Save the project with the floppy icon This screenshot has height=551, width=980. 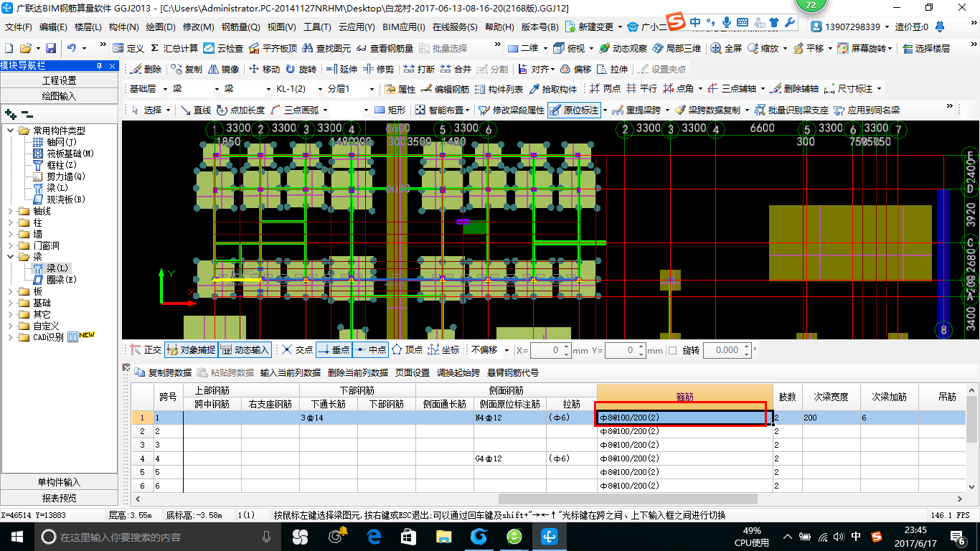click(51, 48)
